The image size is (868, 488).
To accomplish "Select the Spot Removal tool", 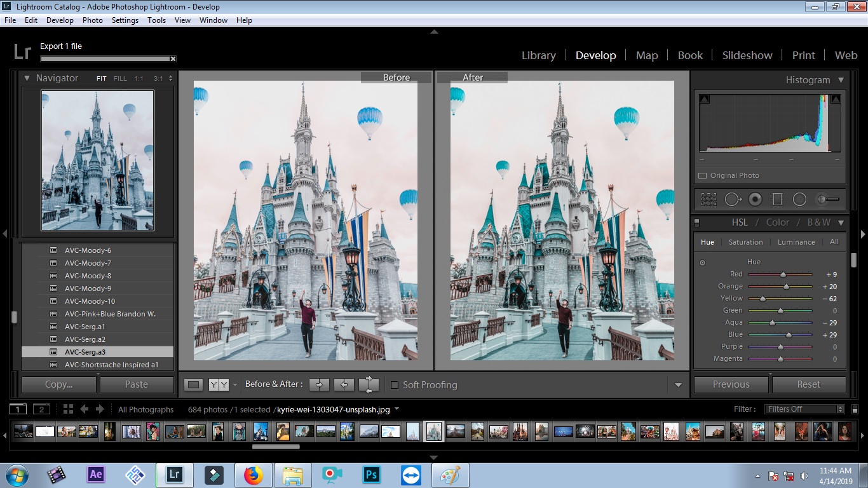I will click(x=733, y=200).
